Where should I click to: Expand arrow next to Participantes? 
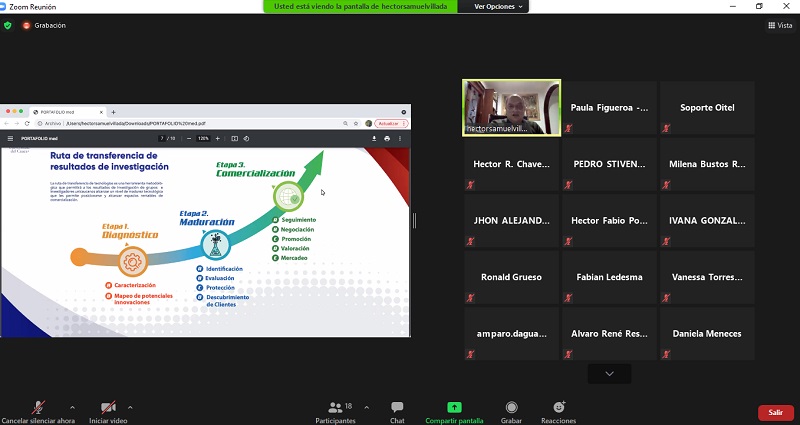[x=366, y=407]
